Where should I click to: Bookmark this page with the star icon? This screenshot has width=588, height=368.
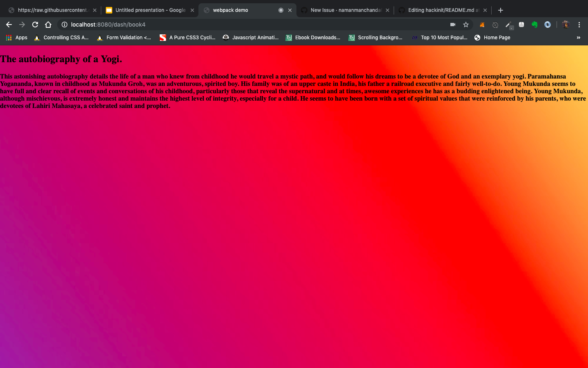tap(466, 25)
